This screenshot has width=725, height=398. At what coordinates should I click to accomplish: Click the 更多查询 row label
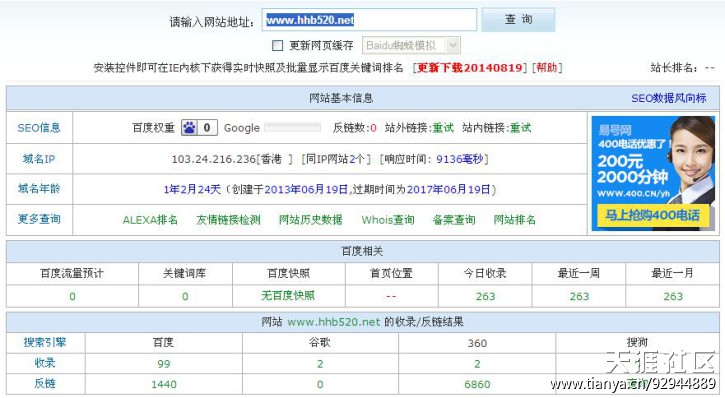(39, 219)
